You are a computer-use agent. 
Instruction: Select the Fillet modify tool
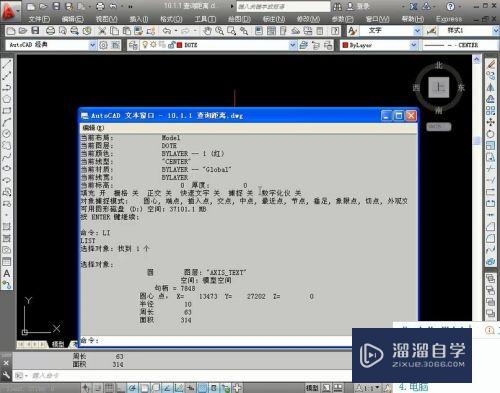491,238
